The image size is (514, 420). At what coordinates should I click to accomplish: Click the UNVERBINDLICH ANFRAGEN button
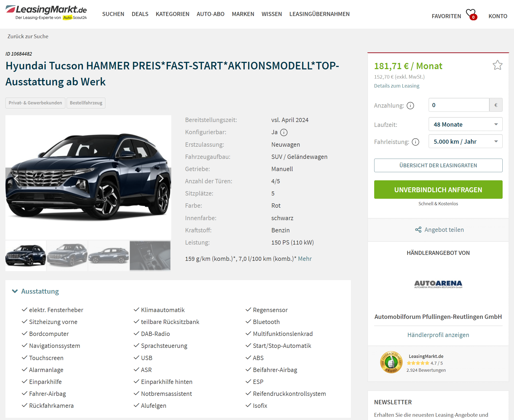click(438, 190)
